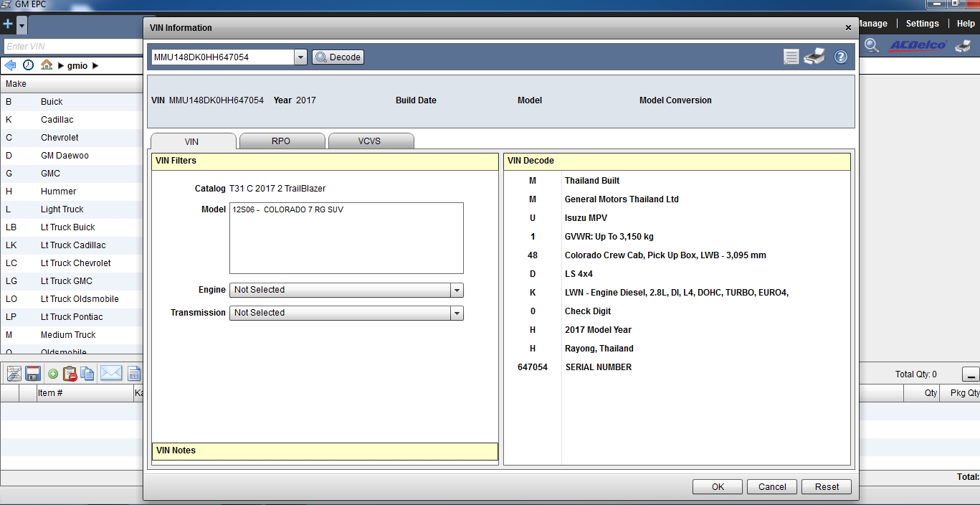The height and width of the screenshot is (505, 980).
Task: Add a new tab with the plus icon
Action: coord(8,24)
